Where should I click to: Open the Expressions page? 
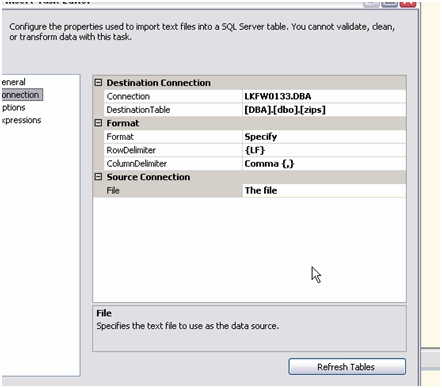pos(21,120)
